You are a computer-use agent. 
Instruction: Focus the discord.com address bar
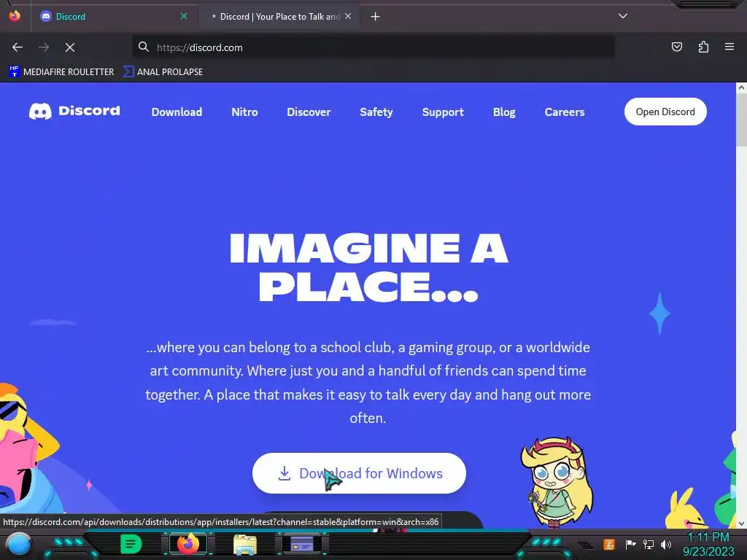373,47
